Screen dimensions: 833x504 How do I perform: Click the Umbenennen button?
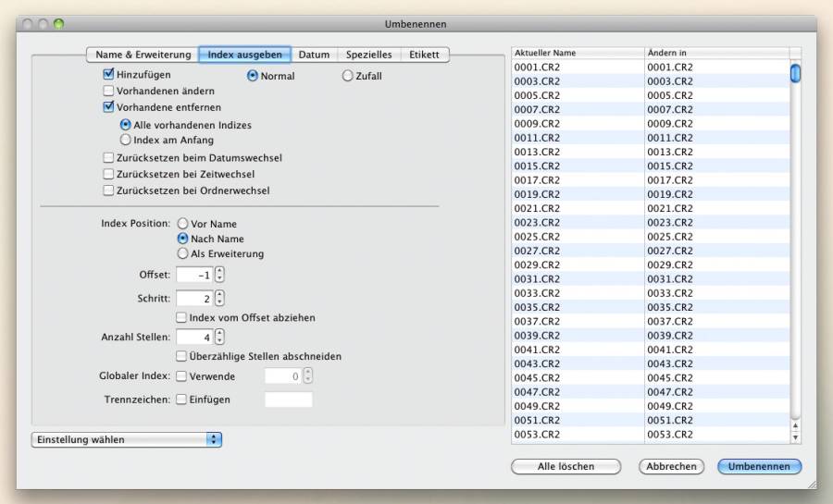tap(759, 466)
